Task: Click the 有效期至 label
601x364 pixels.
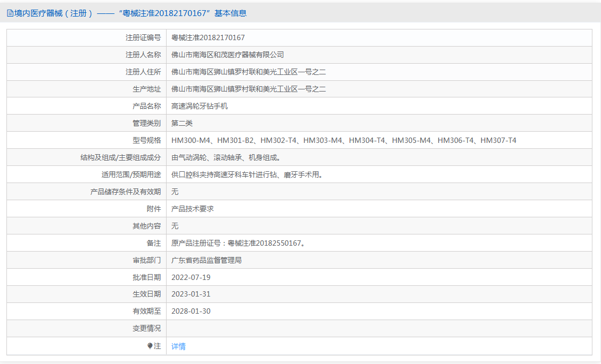Action: point(147,311)
